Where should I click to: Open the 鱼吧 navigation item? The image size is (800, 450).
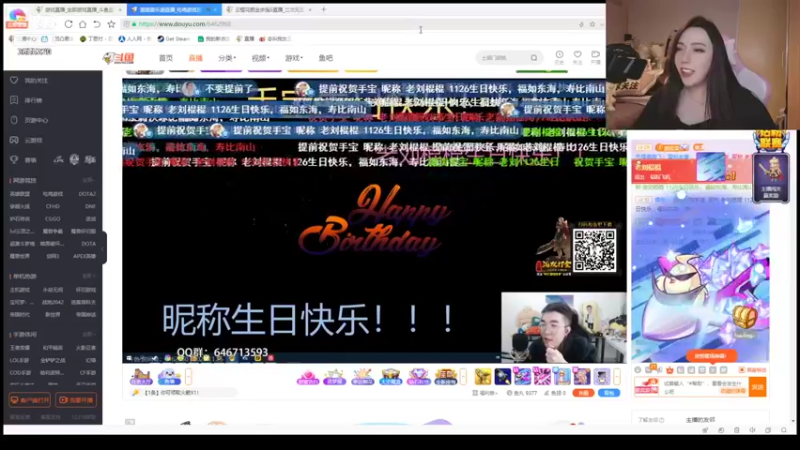(326, 58)
